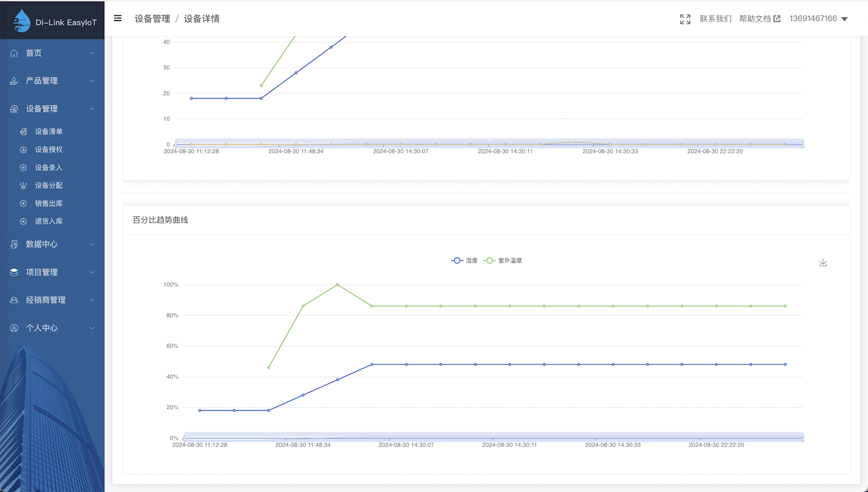
Task: Click first 室外温度 data point near 46%
Action: [x=269, y=367]
